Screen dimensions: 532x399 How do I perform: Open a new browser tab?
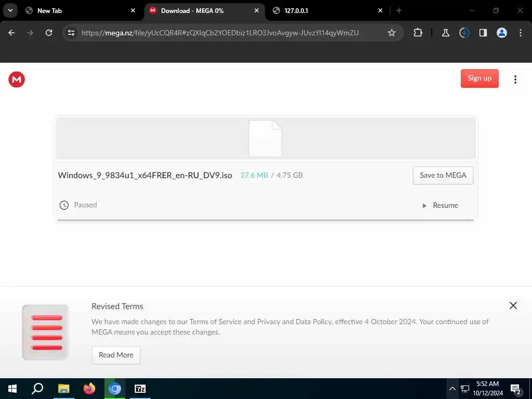pos(399,10)
